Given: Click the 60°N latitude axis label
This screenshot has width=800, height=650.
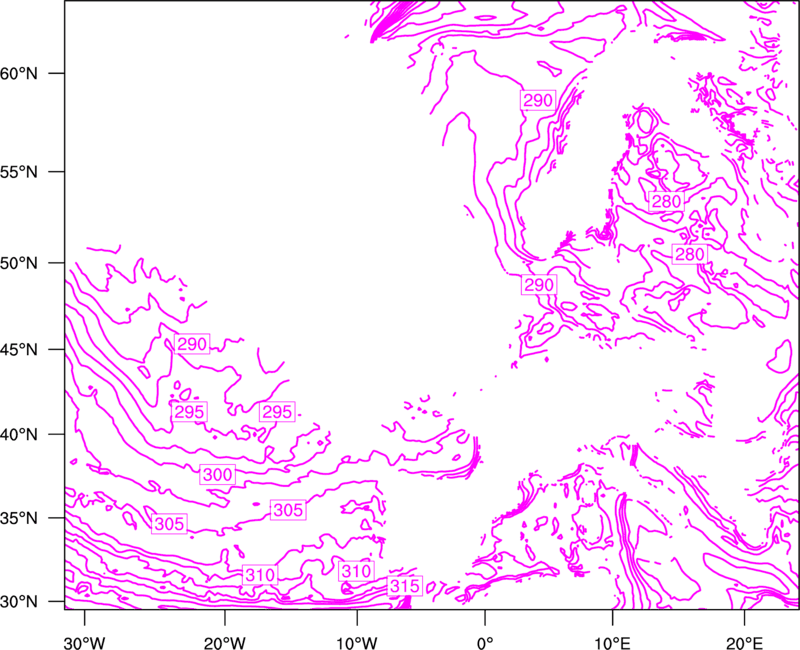Looking at the screenshot, I should 19,74.
